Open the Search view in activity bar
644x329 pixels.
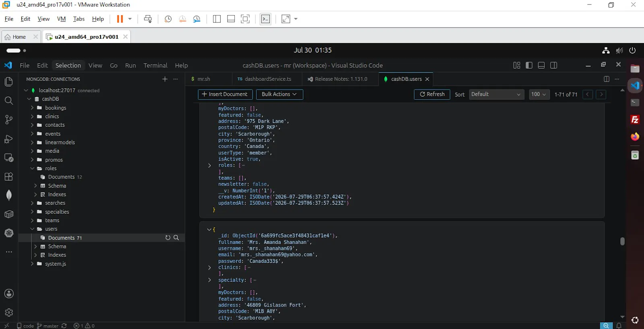9,101
